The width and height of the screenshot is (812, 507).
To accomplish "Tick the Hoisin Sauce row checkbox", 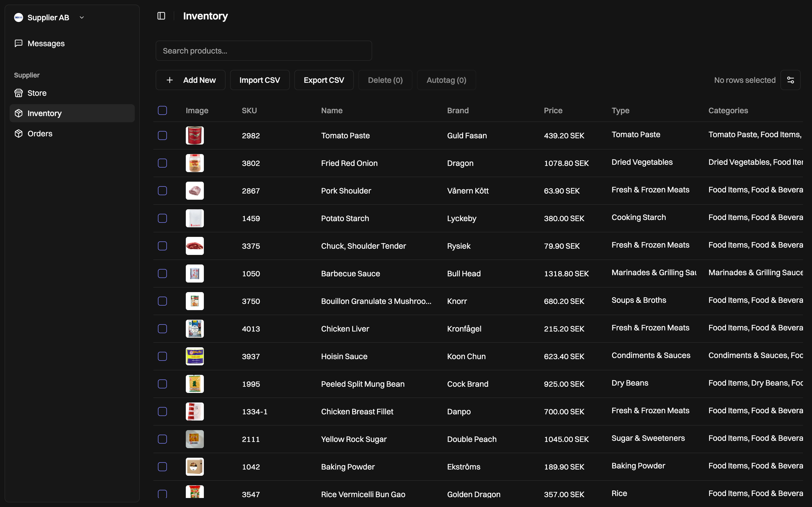I will (x=162, y=356).
